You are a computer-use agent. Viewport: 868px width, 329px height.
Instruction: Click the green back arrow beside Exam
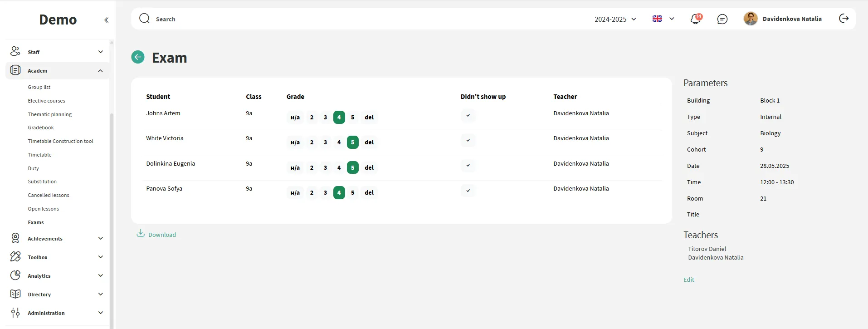(138, 57)
